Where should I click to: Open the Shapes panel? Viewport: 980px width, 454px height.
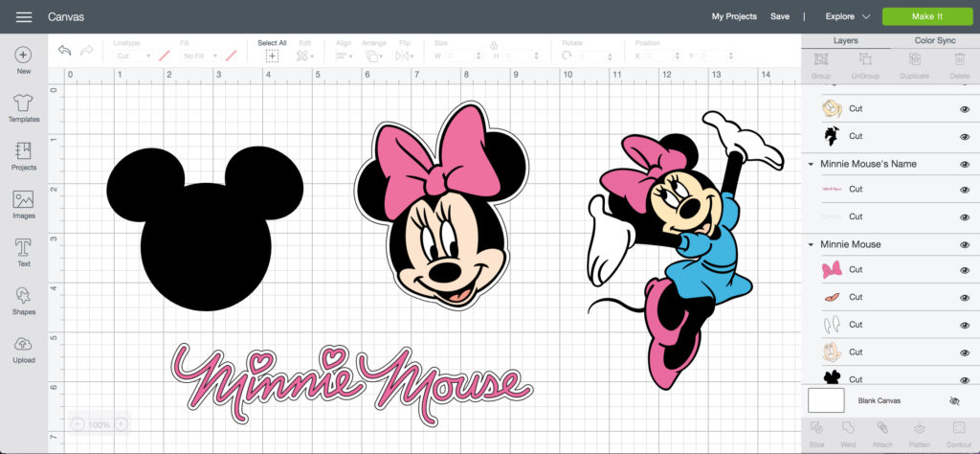(x=24, y=301)
